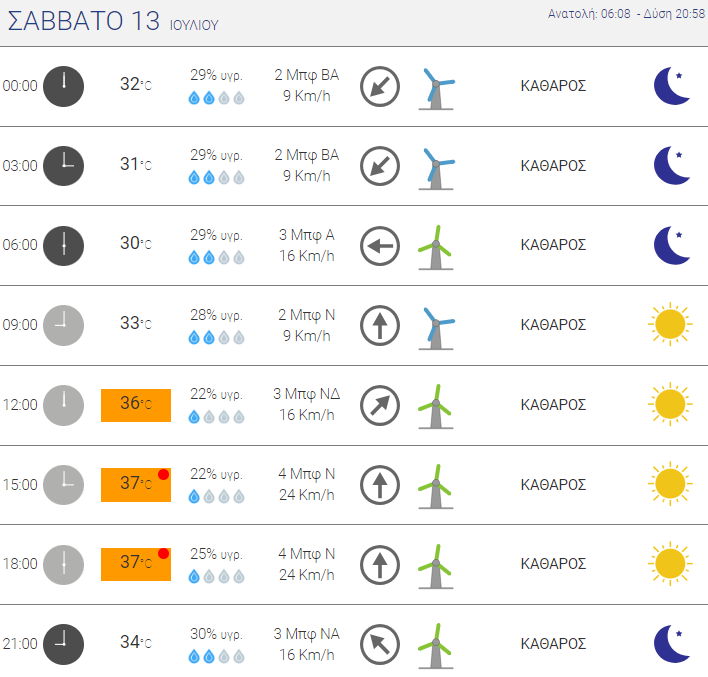Click the east wind arrow at 06:00

click(x=380, y=246)
